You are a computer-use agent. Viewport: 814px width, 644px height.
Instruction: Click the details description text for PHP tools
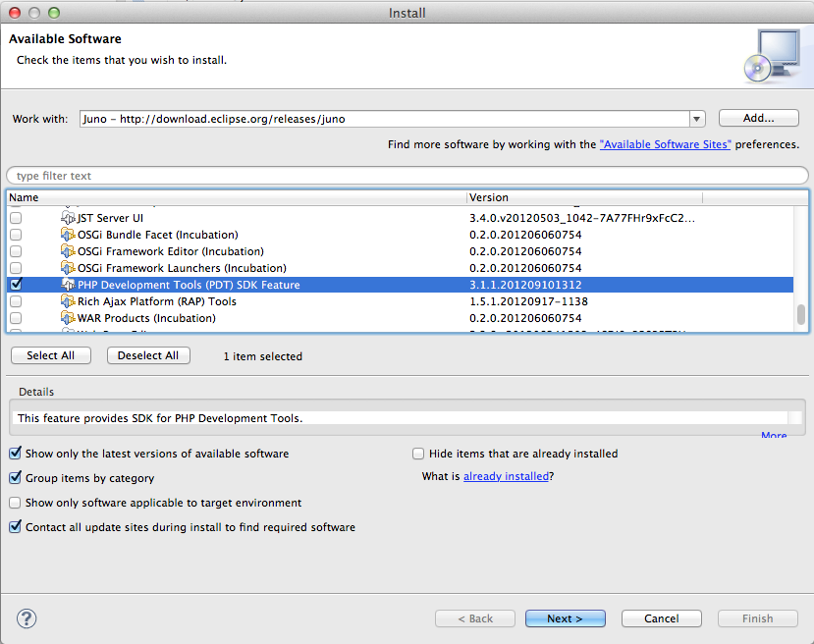(x=160, y=418)
